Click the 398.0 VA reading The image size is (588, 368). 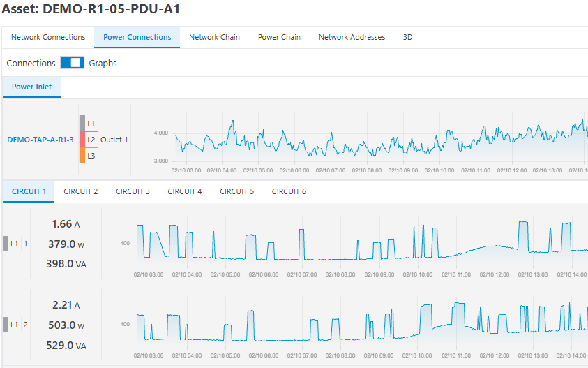(66, 264)
